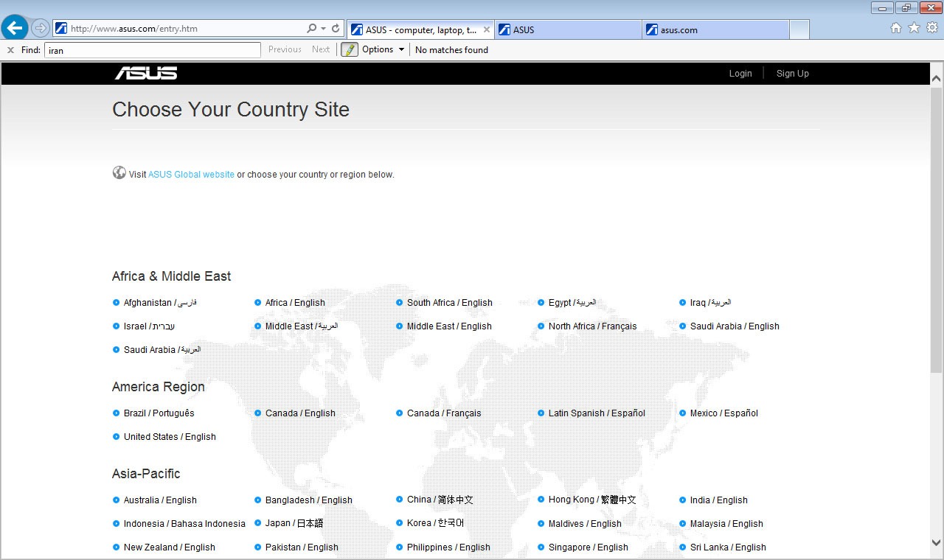Open the ASUS Global website link
The height and width of the screenshot is (560, 944).
(191, 175)
